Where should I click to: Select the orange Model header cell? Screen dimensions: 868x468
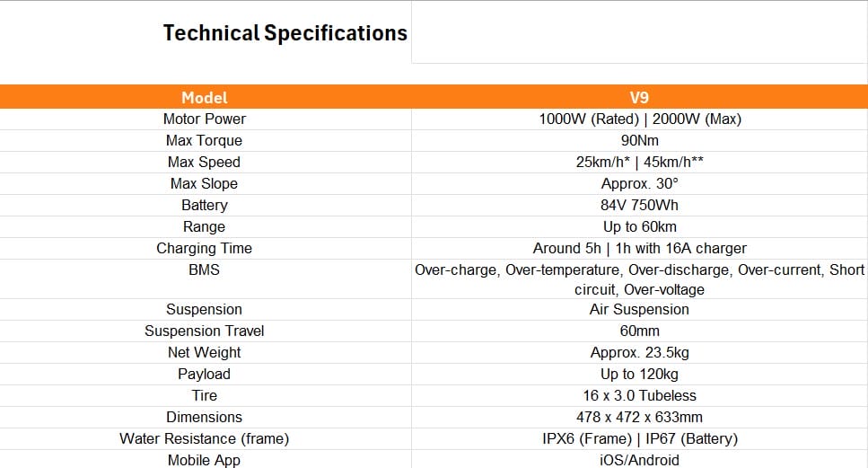pyautogui.click(x=205, y=97)
